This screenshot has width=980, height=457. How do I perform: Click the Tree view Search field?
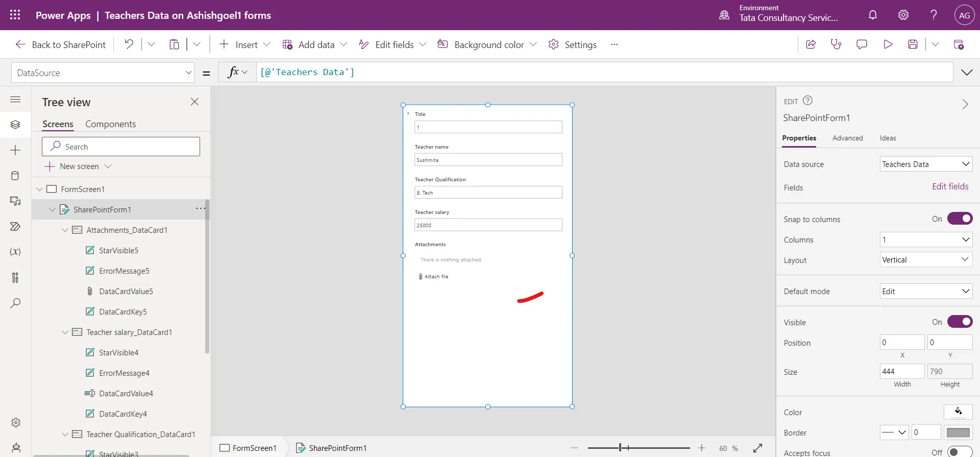[121, 147]
